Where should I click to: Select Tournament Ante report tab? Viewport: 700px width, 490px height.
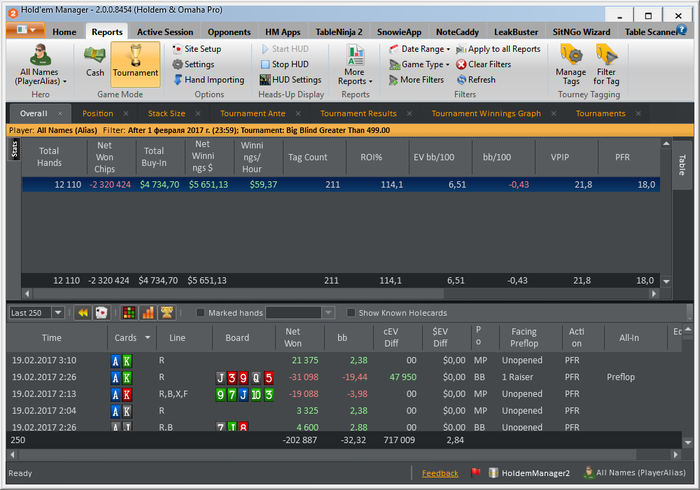[253, 113]
